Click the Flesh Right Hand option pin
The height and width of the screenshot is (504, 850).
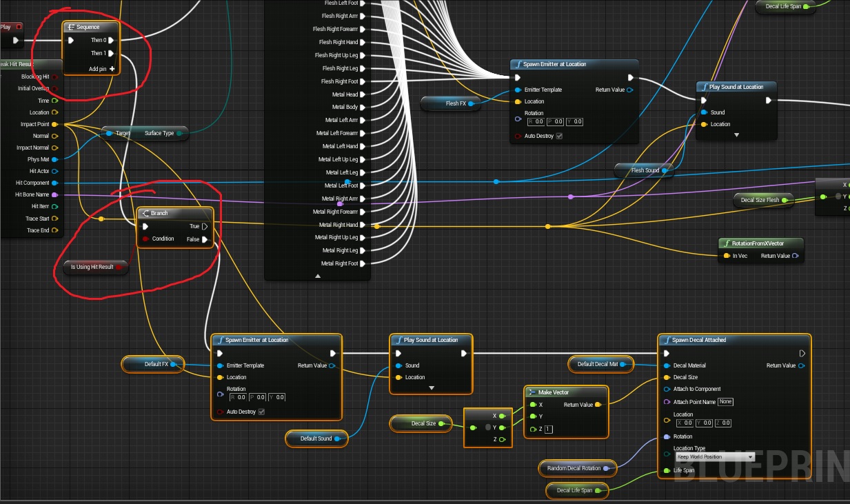click(x=363, y=42)
